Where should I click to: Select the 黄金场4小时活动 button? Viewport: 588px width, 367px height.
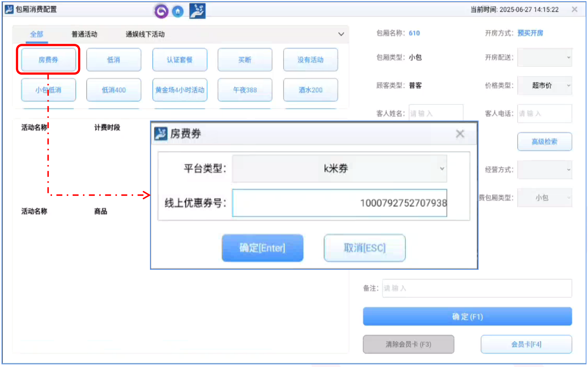180,90
